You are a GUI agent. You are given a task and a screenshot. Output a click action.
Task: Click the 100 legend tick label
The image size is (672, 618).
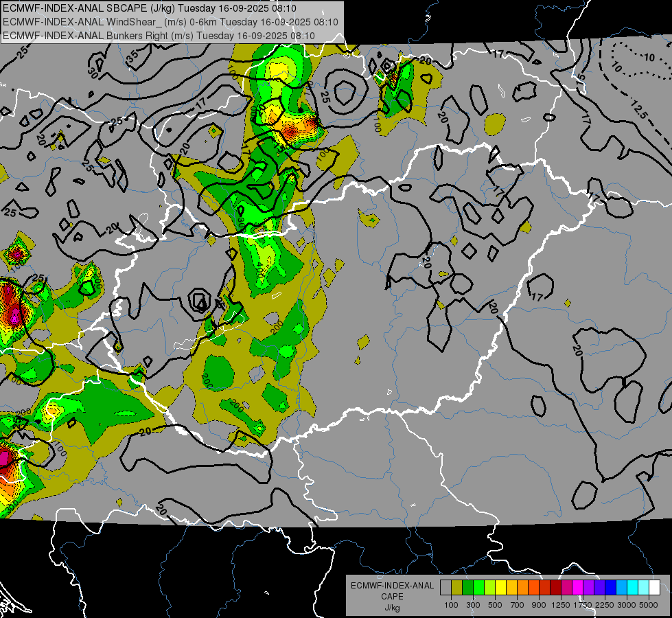pos(451,605)
